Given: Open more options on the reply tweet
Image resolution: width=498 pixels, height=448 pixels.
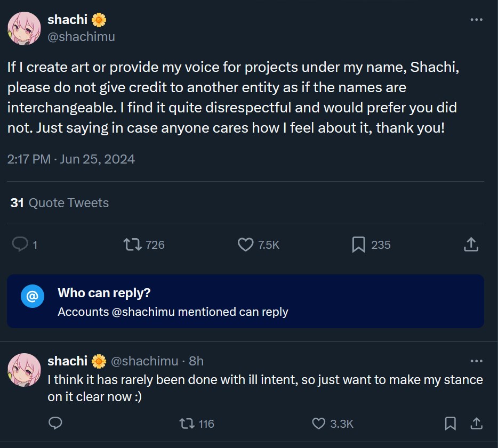Looking at the screenshot, I should 476,361.
